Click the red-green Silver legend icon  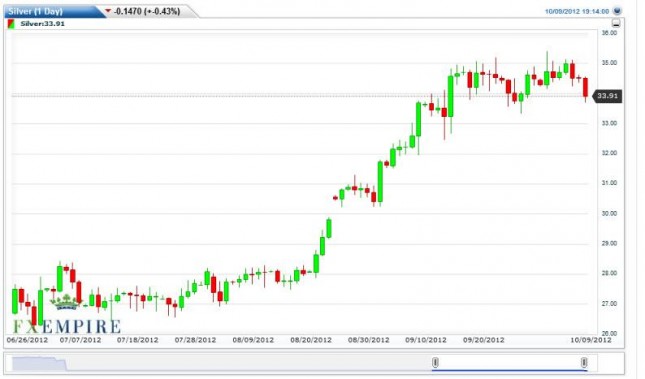click(12, 24)
